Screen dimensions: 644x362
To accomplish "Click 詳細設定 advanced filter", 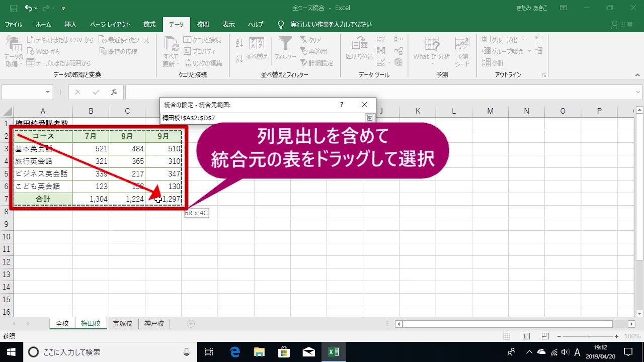I will (316, 63).
